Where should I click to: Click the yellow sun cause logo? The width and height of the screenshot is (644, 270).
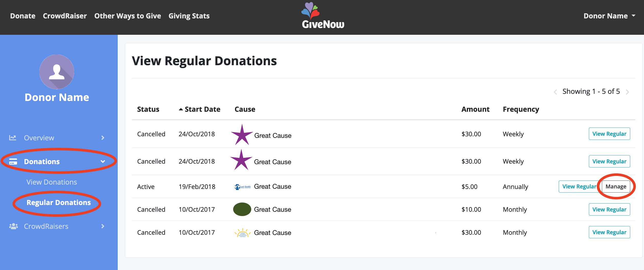(242, 233)
